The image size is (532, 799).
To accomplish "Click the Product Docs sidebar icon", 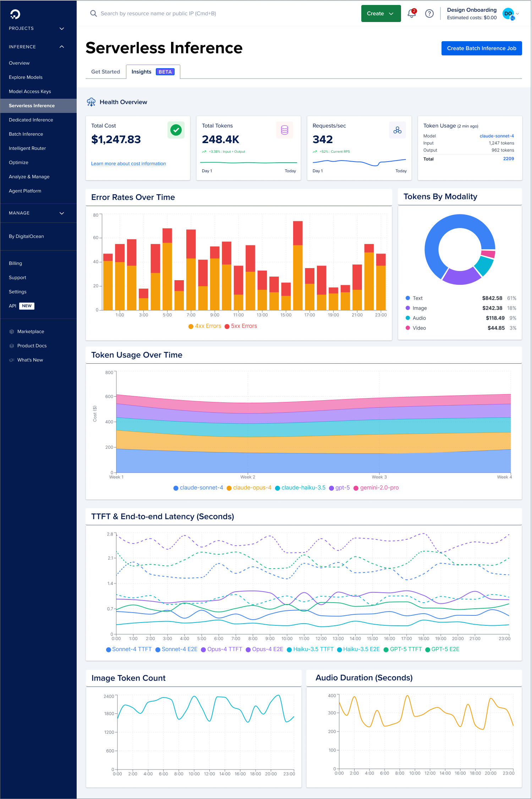I will click(x=12, y=346).
